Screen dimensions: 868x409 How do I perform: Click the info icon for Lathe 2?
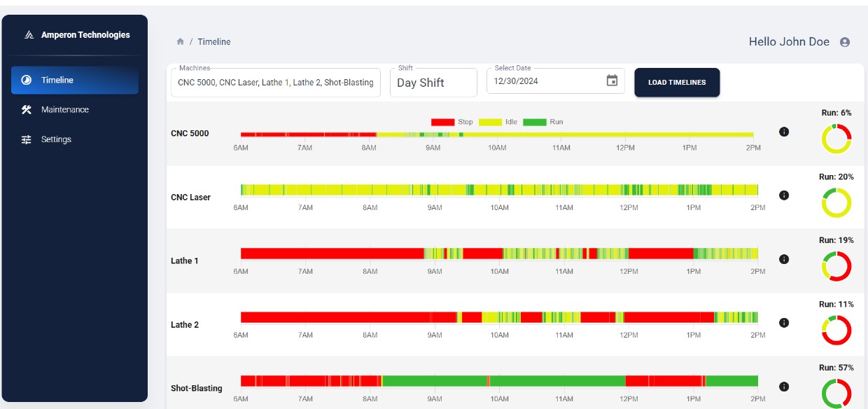(x=784, y=323)
